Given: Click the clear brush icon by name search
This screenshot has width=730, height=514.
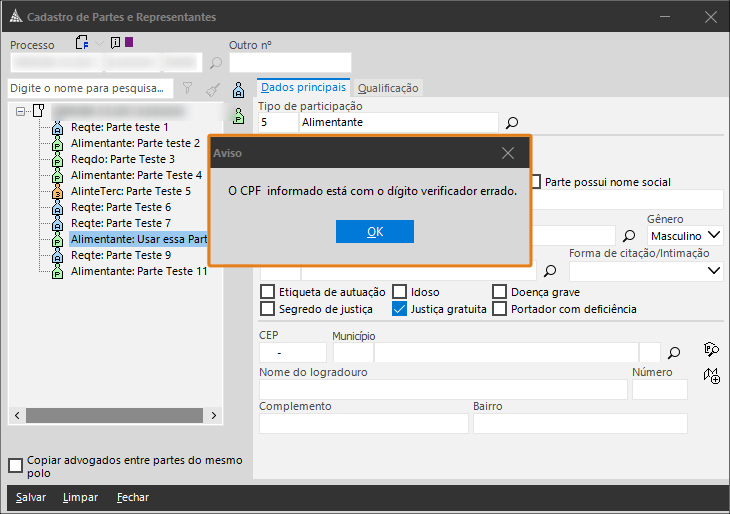Looking at the screenshot, I should tap(212, 89).
